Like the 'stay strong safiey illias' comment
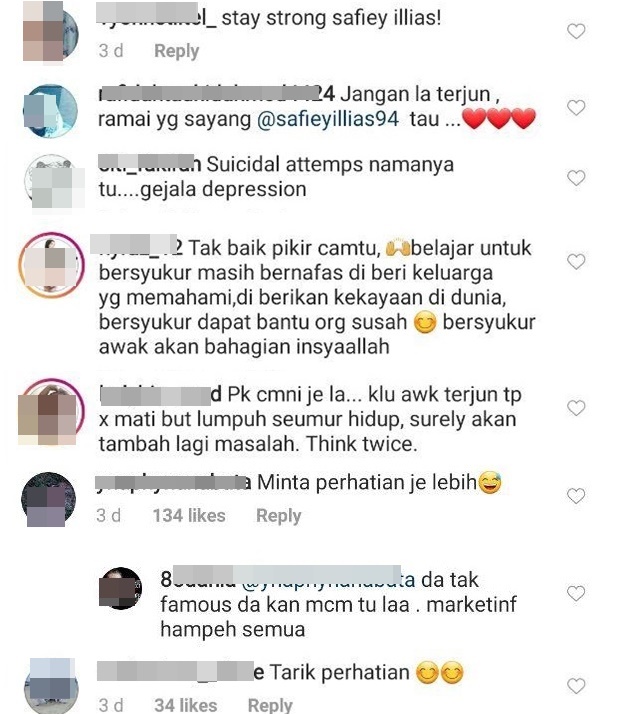The image size is (619, 714). [x=576, y=31]
